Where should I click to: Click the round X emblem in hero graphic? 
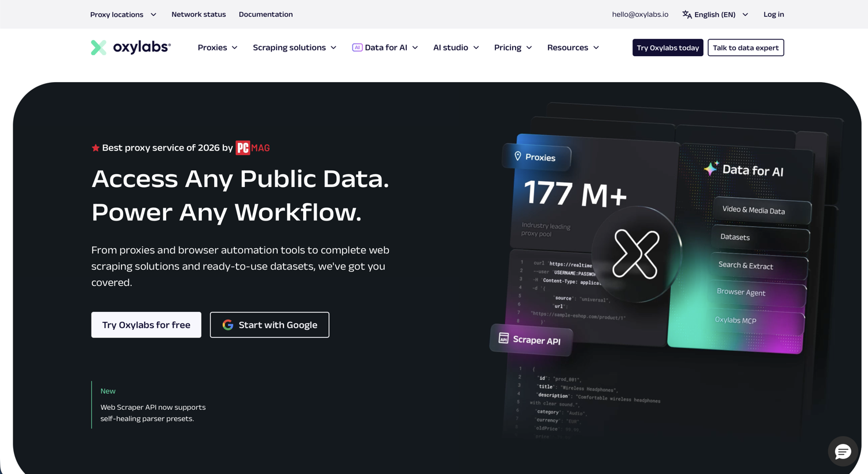coord(636,254)
